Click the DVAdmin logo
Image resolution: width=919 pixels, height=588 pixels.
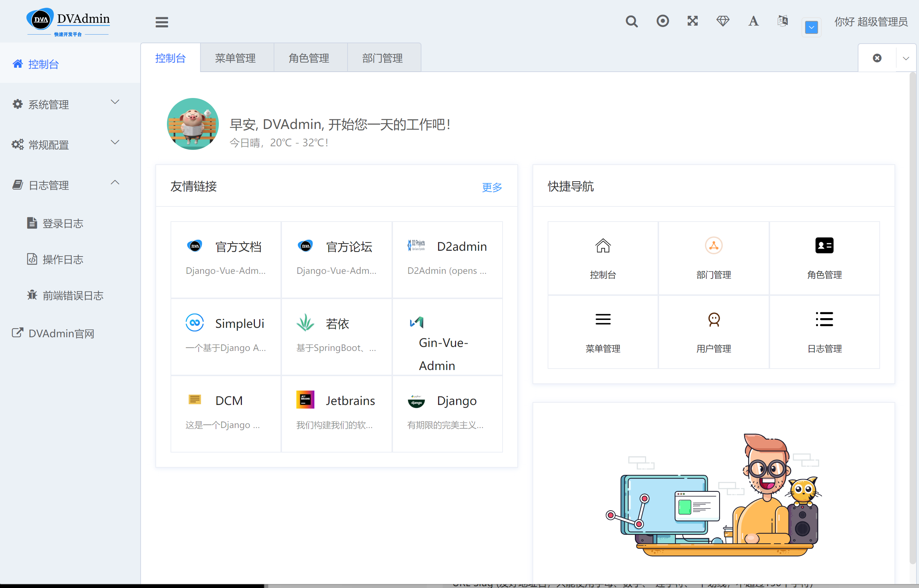69,22
